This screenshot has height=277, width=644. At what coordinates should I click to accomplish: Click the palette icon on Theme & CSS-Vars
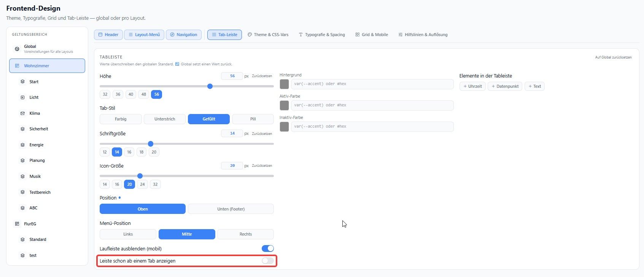click(x=250, y=35)
